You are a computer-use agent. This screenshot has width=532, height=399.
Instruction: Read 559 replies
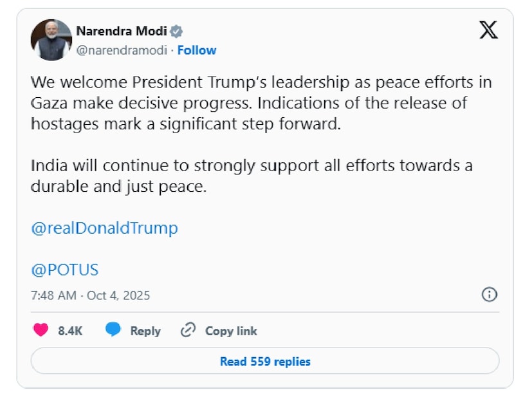pyautogui.click(x=265, y=361)
